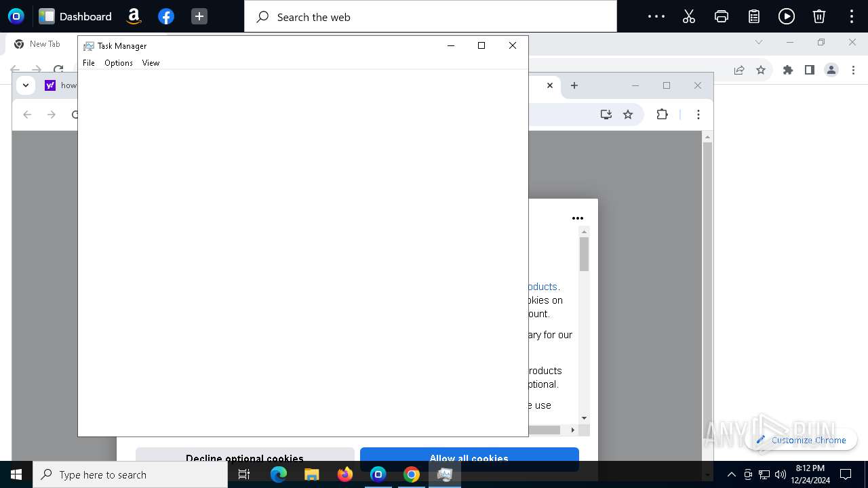The height and width of the screenshot is (488, 868).
Task: Click the share page icon in back browser
Action: pos(739,70)
